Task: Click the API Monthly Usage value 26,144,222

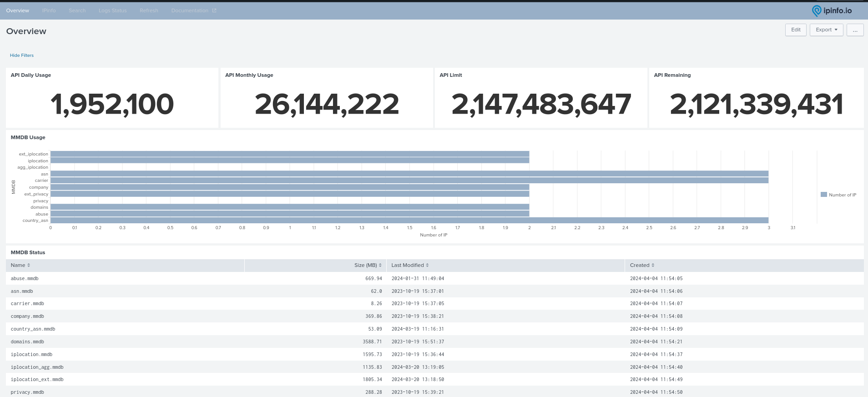Action: pyautogui.click(x=327, y=104)
